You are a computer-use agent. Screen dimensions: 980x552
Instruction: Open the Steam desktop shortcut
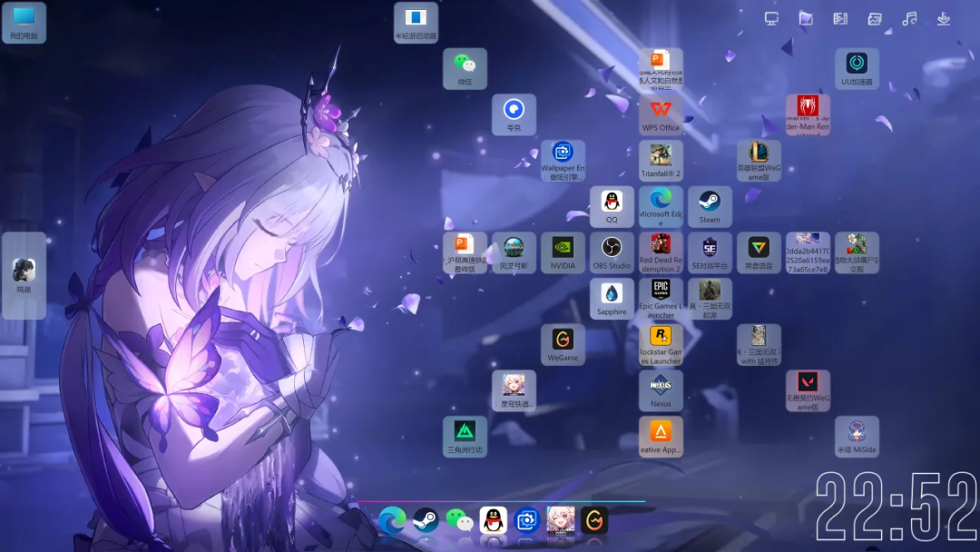point(710,205)
